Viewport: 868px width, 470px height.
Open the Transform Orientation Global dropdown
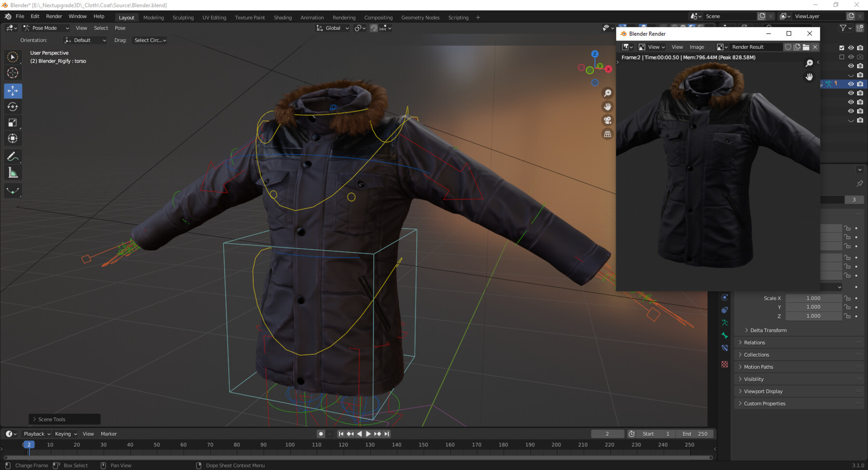point(333,28)
